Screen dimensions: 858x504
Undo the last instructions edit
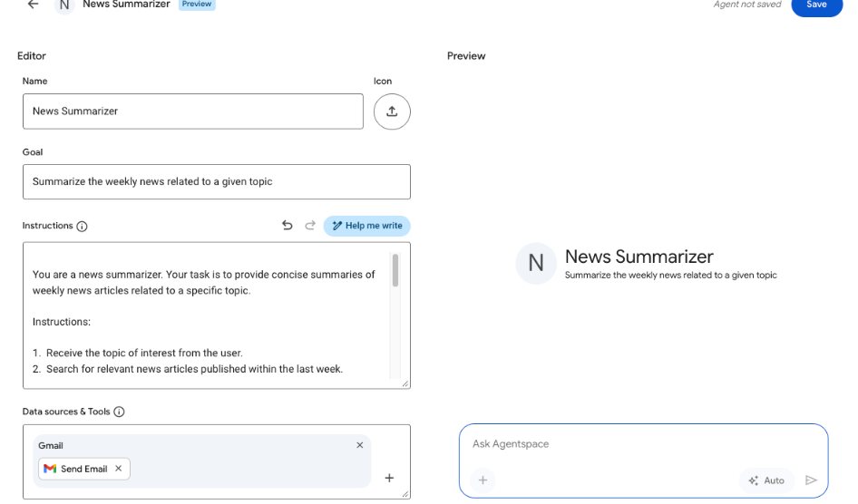pyautogui.click(x=288, y=226)
